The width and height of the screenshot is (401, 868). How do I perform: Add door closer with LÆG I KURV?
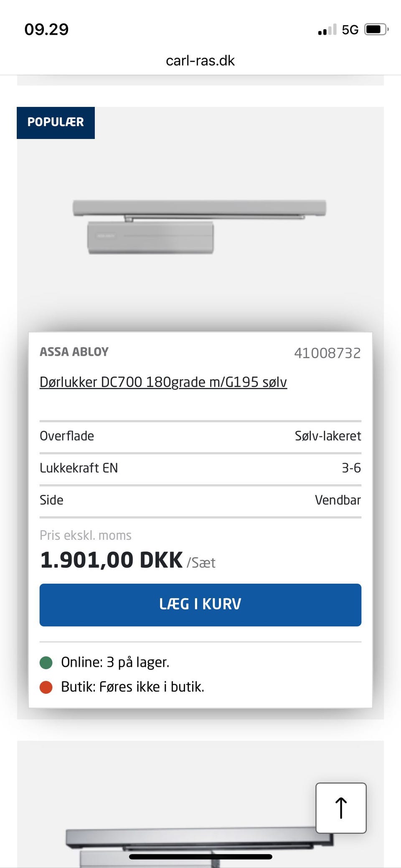pos(200,605)
